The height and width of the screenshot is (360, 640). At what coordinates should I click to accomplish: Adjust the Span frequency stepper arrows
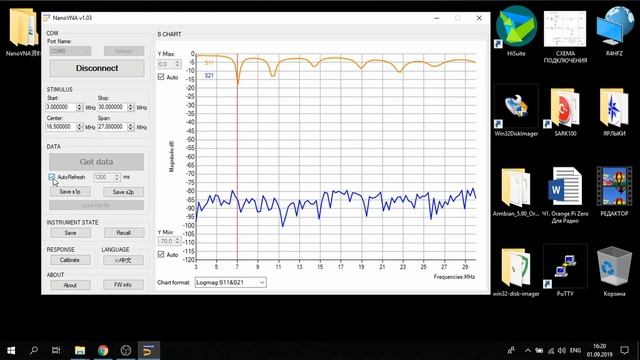coord(131,127)
